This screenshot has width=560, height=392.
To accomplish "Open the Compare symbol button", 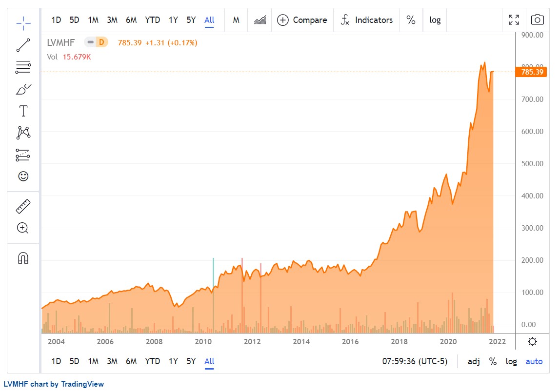I will tap(302, 20).
